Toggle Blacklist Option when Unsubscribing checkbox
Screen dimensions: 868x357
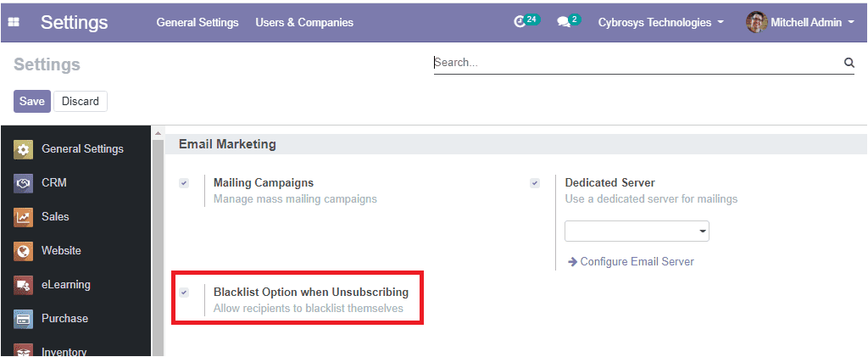(184, 293)
